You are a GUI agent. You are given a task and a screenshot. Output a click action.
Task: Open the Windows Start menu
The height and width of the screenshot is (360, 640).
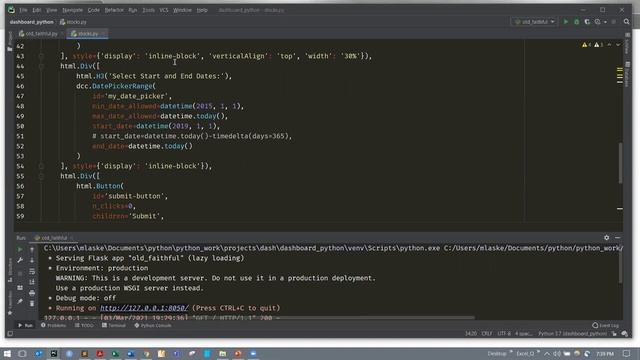[x=7, y=354]
